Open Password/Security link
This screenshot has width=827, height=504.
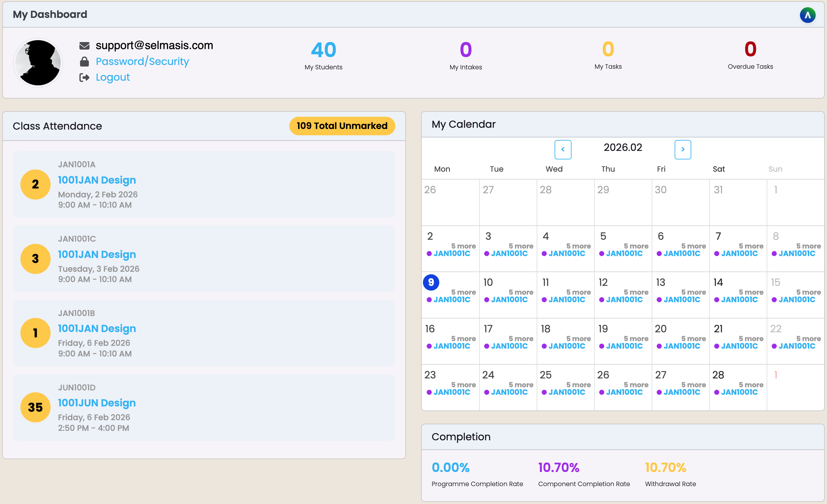[x=142, y=62]
